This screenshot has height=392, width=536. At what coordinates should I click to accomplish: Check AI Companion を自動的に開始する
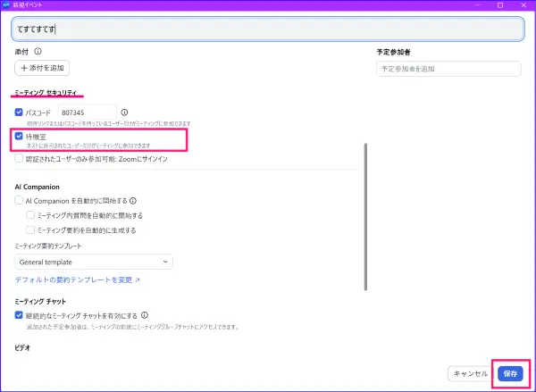(20, 202)
